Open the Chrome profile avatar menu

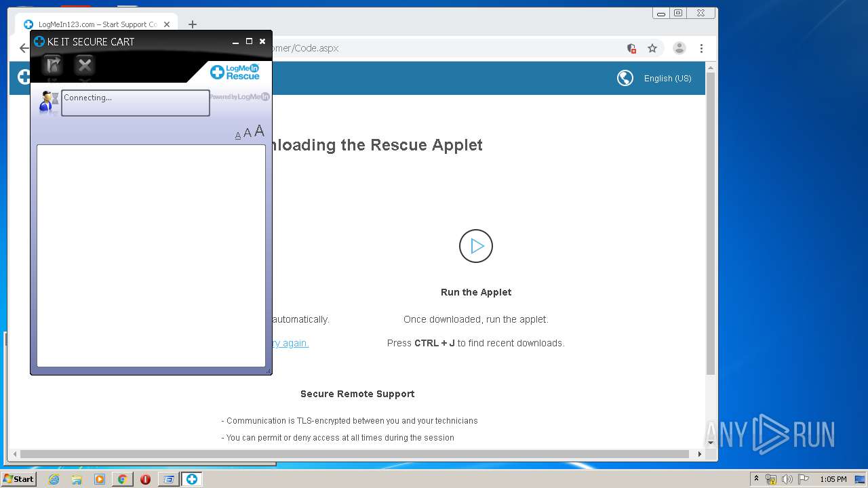[x=679, y=48]
